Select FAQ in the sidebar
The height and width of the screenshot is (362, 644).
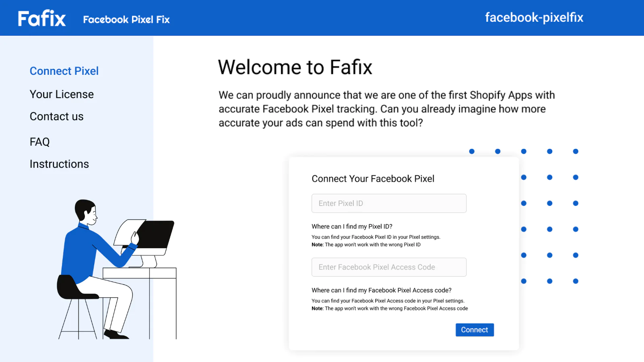coord(39,142)
